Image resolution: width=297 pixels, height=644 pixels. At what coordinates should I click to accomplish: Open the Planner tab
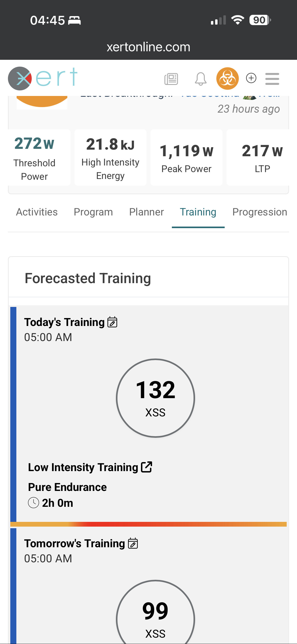click(x=147, y=212)
